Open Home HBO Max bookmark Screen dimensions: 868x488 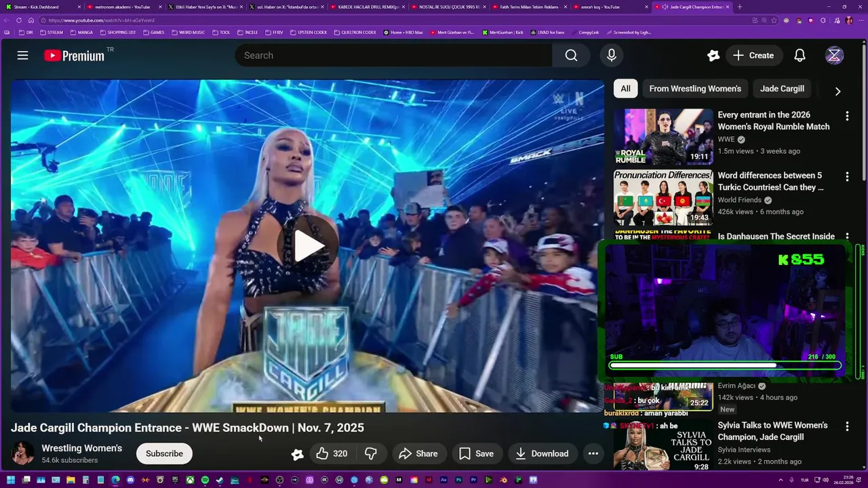pyautogui.click(x=403, y=32)
